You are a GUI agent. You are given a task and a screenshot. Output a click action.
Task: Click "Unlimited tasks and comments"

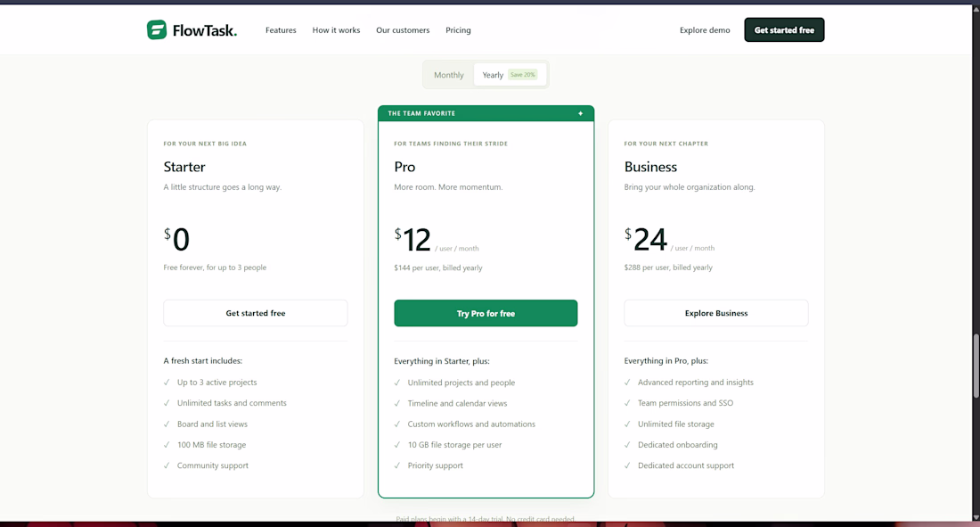(232, 403)
